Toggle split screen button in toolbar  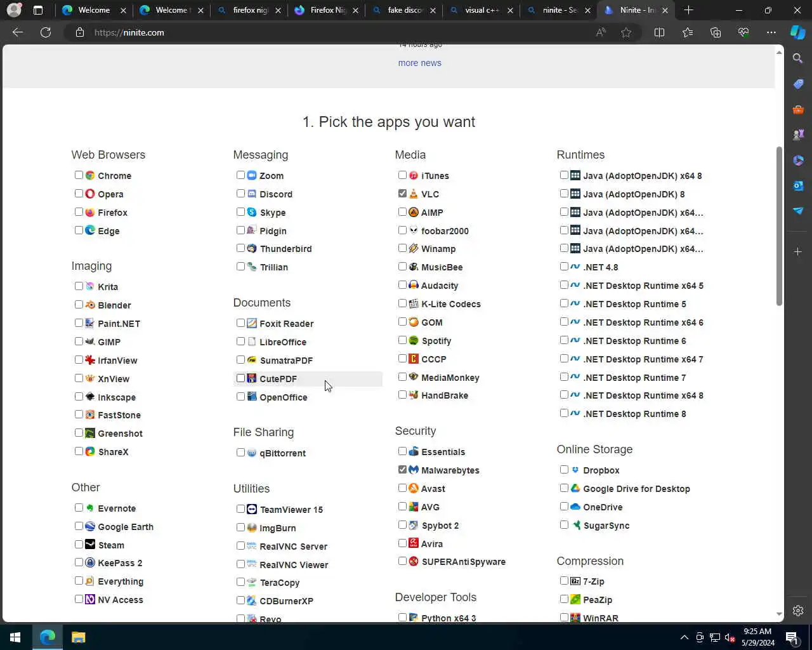pos(660,32)
